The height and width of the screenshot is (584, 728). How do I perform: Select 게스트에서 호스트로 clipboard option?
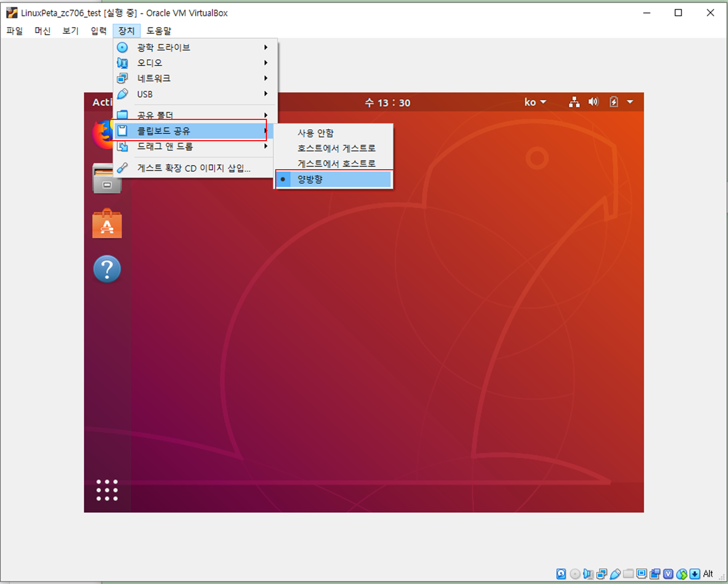[x=333, y=164]
